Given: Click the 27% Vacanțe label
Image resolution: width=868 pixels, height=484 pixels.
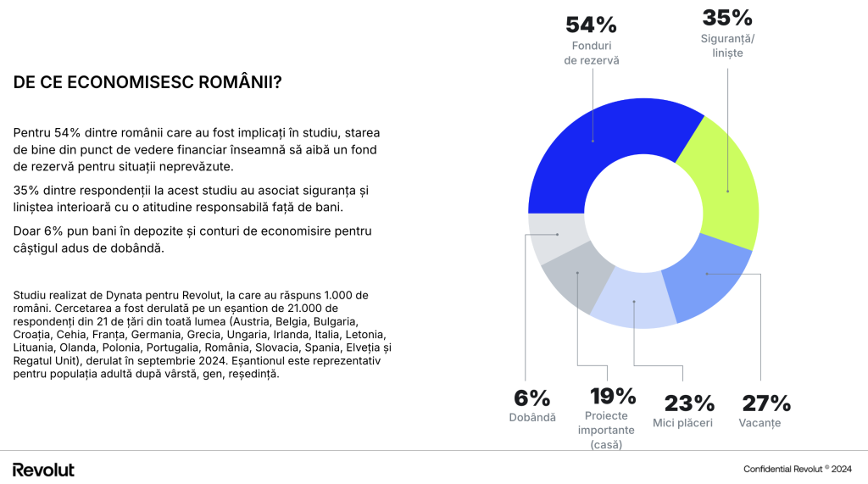Looking at the screenshot, I should (x=763, y=411).
